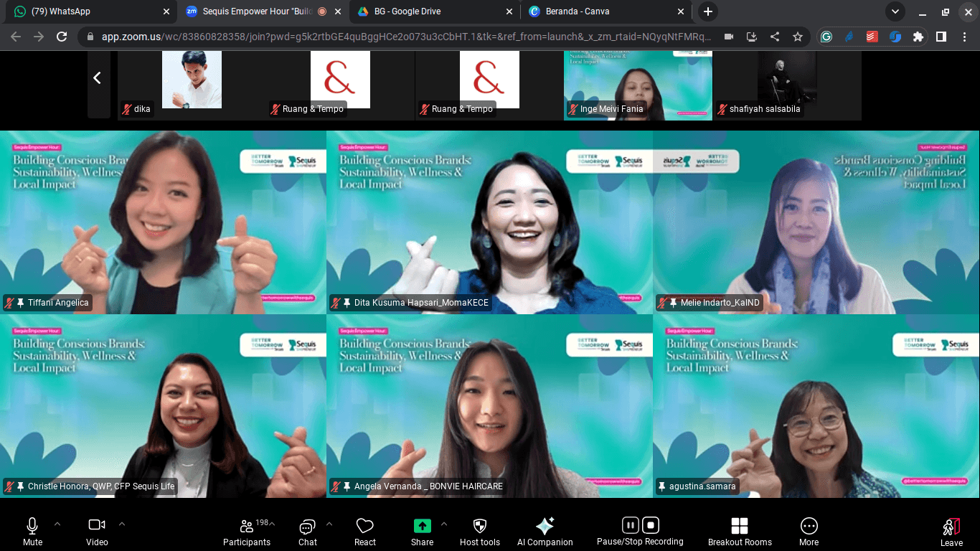
Task: Click the share page icon in address bar
Action: click(775, 37)
